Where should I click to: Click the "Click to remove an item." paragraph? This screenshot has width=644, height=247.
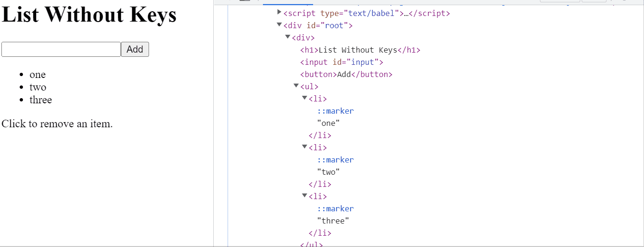pyautogui.click(x=57, y=124)
